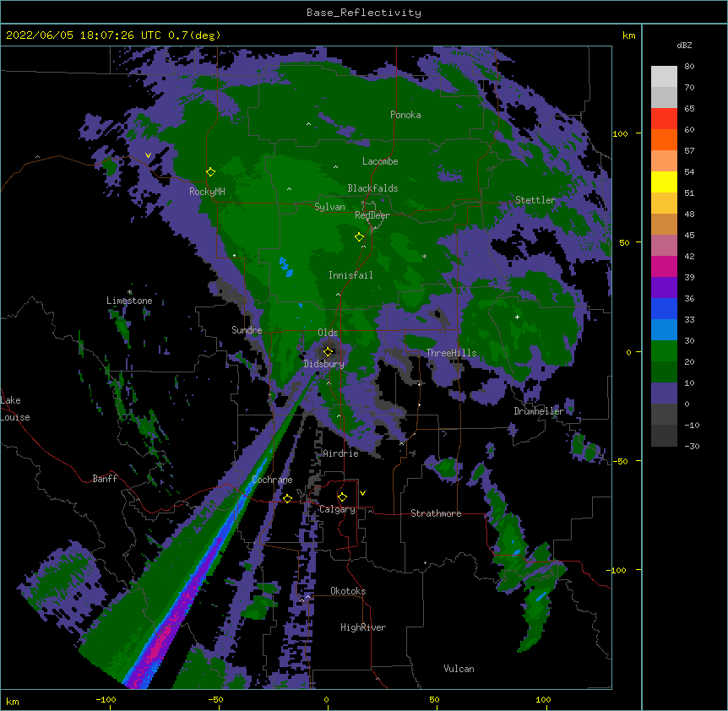Click the Didsbury label
The width and height of the screenshot is (728, 711).
(x=324, y=364)
